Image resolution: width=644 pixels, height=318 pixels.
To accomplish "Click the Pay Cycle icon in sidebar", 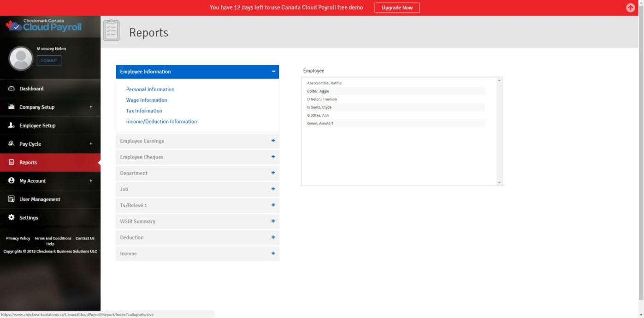I will (12, 144).
